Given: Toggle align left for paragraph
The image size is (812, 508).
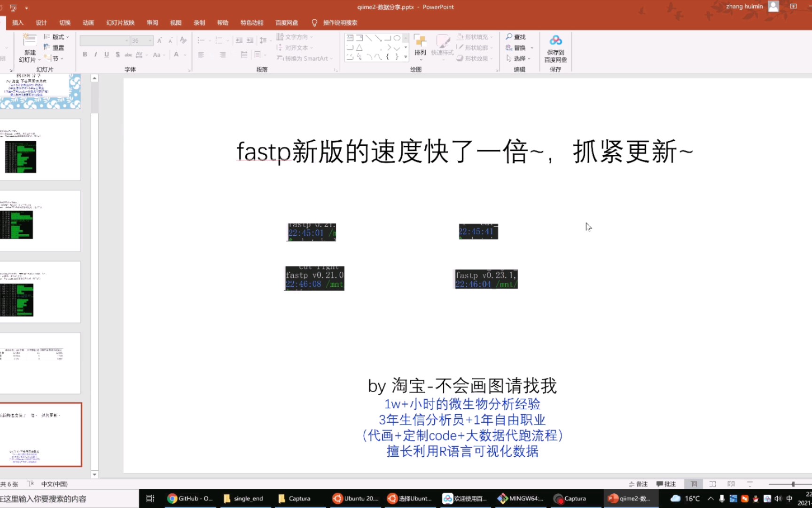Looking at the screenshot, I should (x=201, y=55).
